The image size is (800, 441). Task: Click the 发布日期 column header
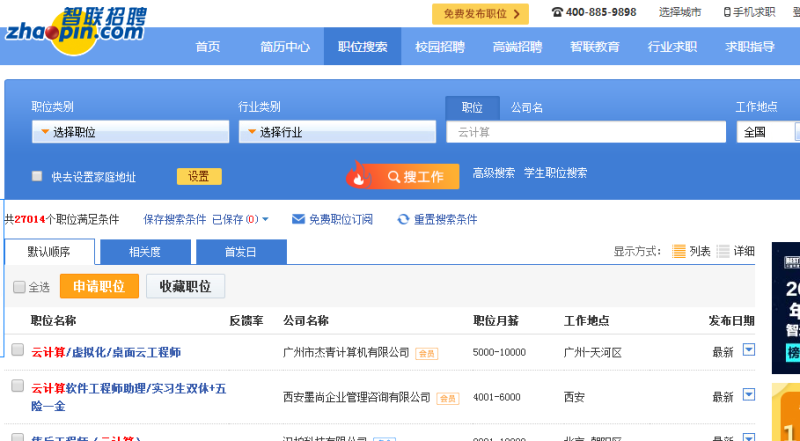tap(731, 321)
